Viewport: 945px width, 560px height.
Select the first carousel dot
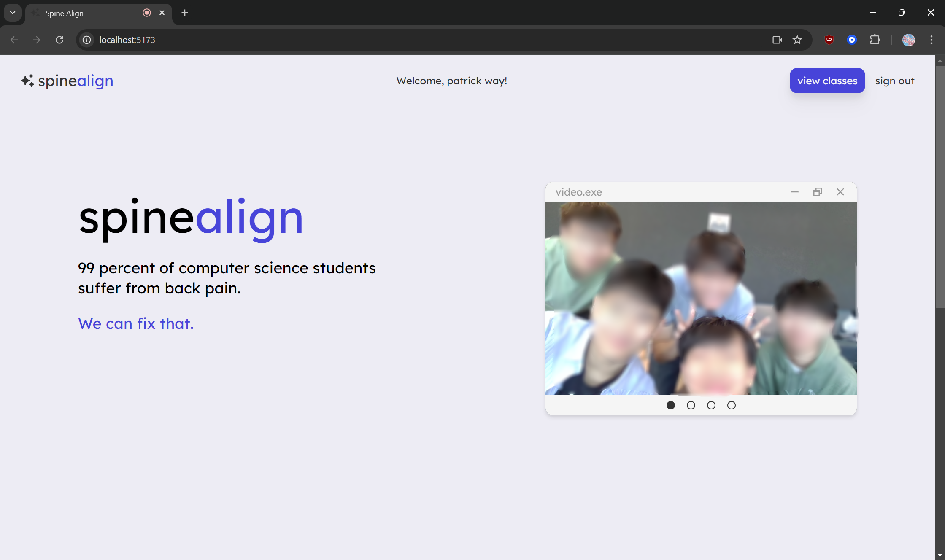click(x=670, y=405)
